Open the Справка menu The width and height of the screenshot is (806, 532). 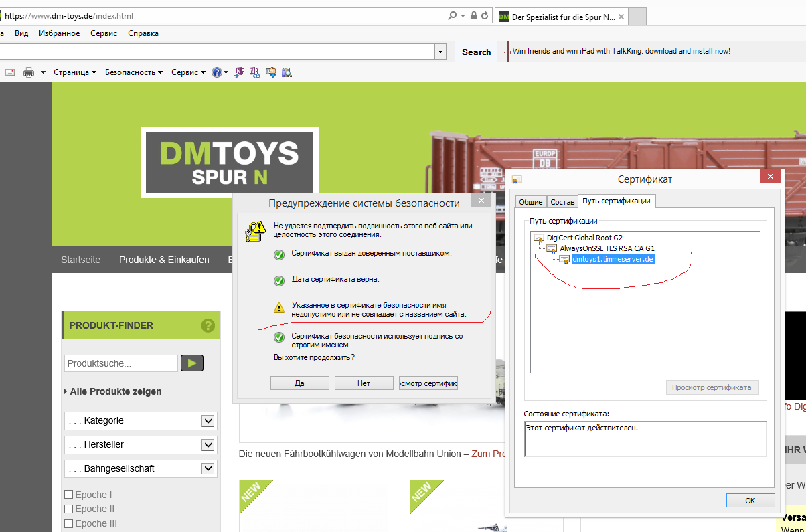click(143, 33)
